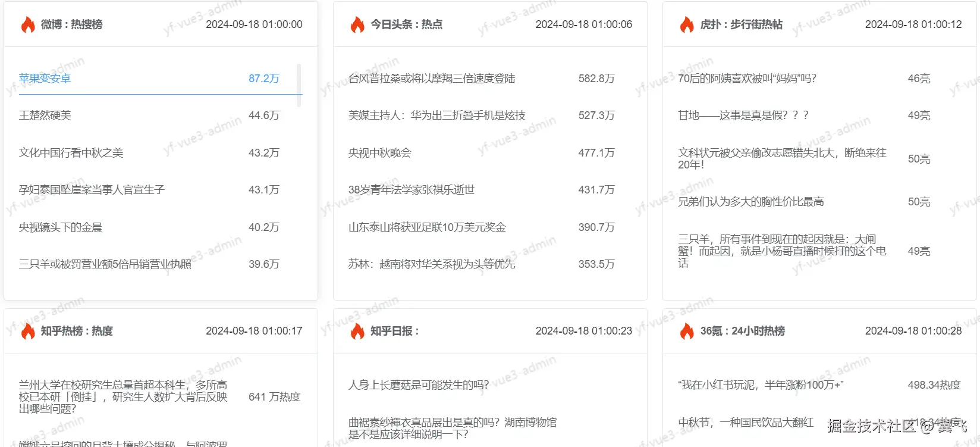Open the 央视中秋晚会 headline
Image resolution: width=980 pixels, height=447 pixels.
pos(380,153)
